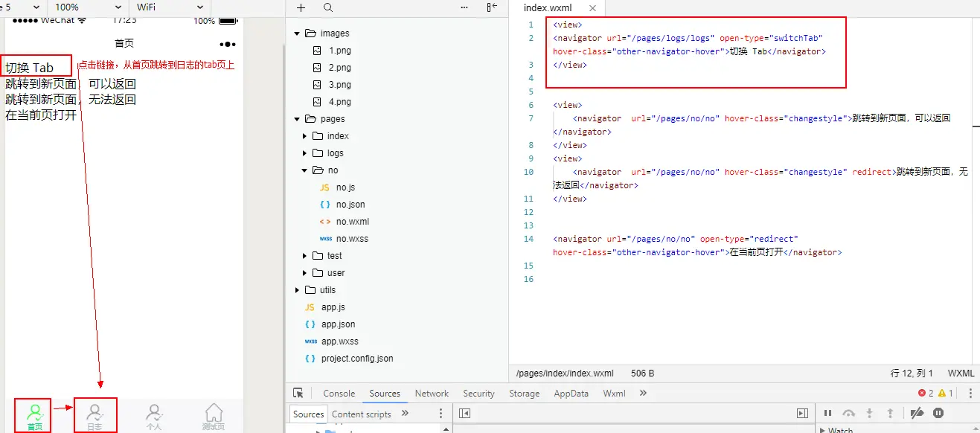The height and width of the screenshot is (433, 980).
Task: Click the 切换 Tab navigator link
Action: coord(30,68)
